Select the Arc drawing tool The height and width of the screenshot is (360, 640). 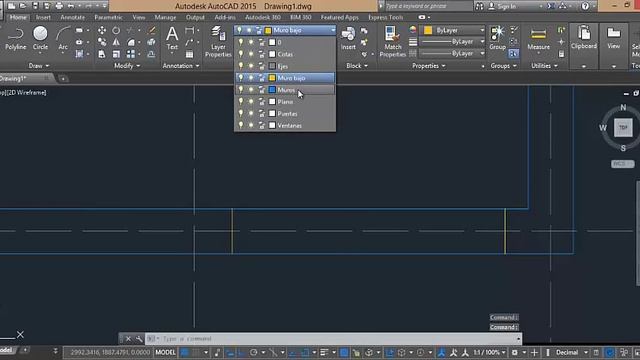click(x=63, y=38)
